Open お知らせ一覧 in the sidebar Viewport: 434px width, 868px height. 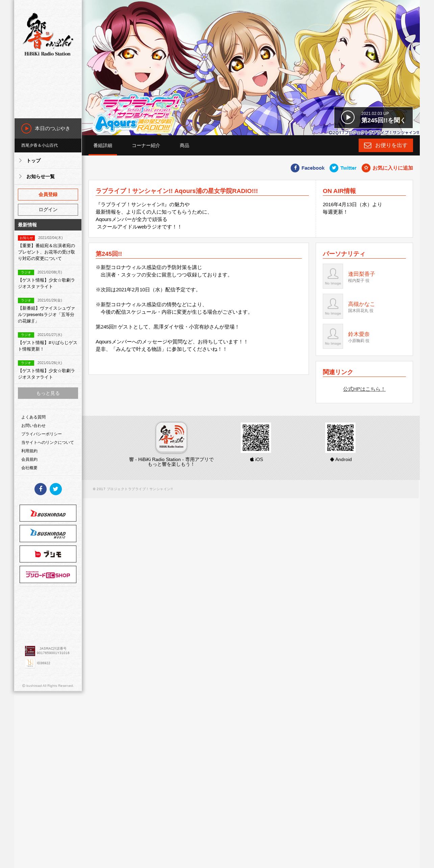click(x=48, y=176)
